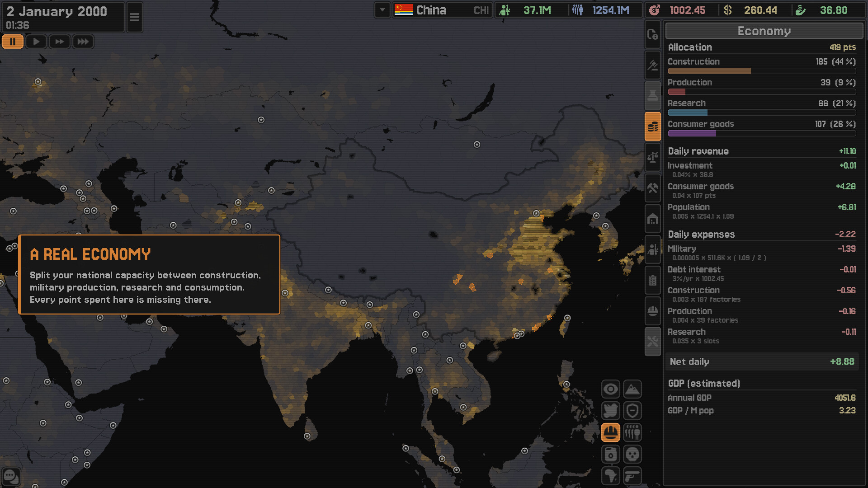Toggle the dove diplomacy map mode
Screen dimensions: 868x488
coord(610,411)
